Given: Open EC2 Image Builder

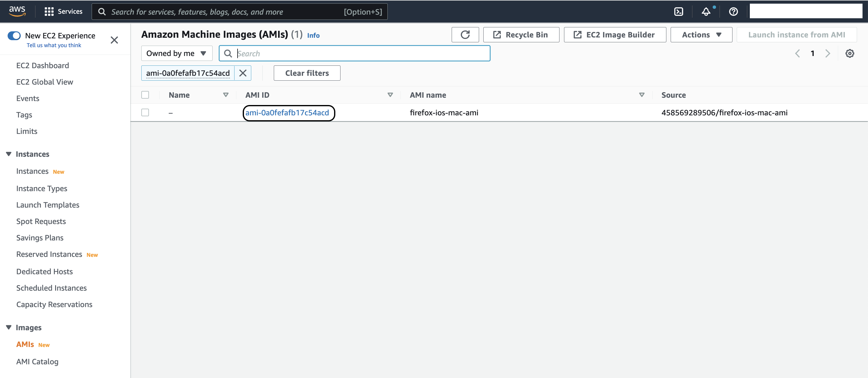Looking at the screenshot, I should (x=615, y=35).
